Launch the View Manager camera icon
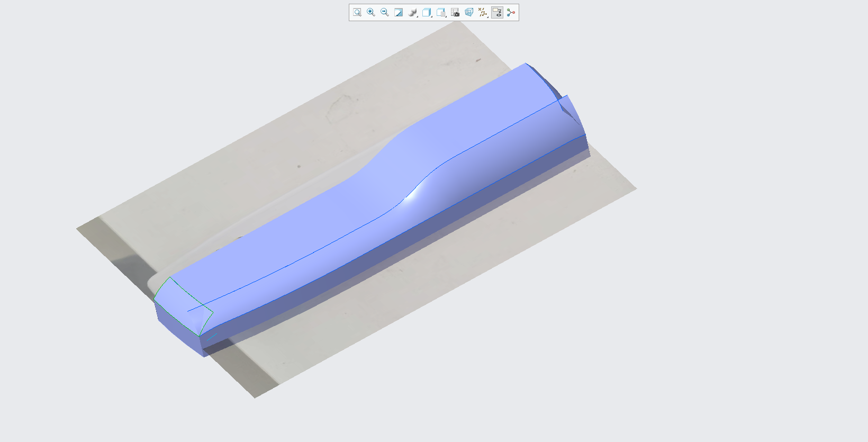 455,12
